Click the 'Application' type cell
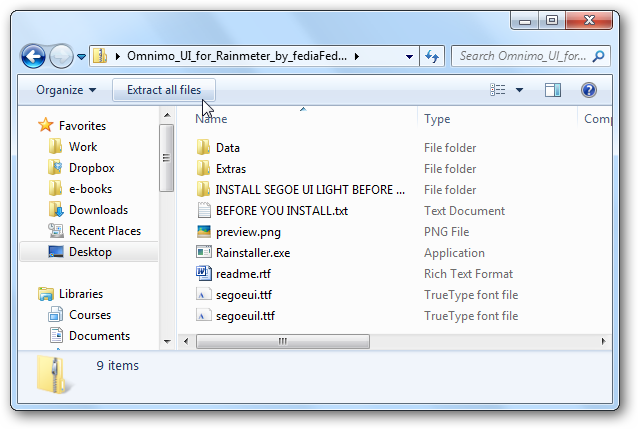 (454, 253)
